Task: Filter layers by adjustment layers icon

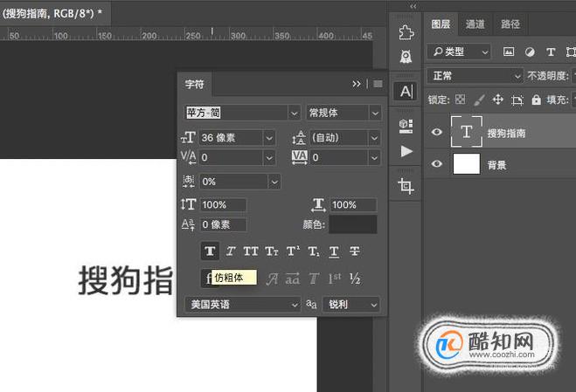Action: point(530,52)
